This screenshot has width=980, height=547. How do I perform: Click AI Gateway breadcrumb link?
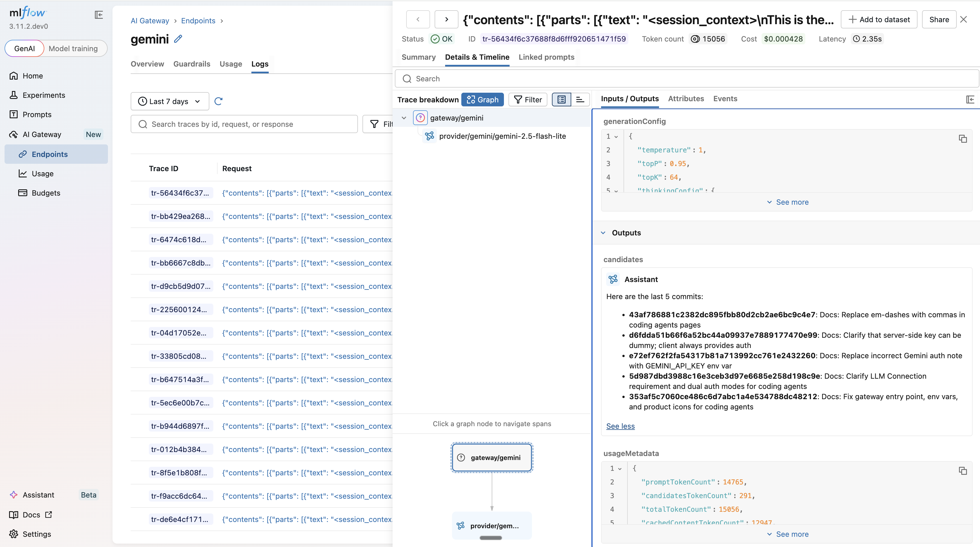(x=150, y=21)
